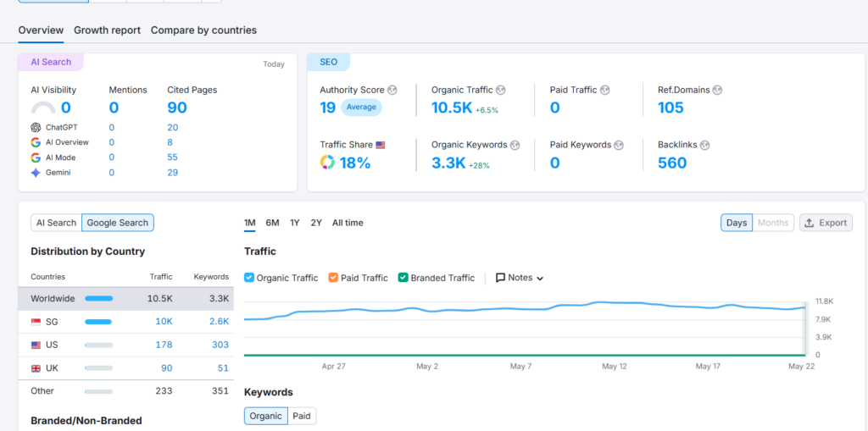Screen dimensions: 868x431
Task: Switch chart granularity to Months
Action: (773, 223)
